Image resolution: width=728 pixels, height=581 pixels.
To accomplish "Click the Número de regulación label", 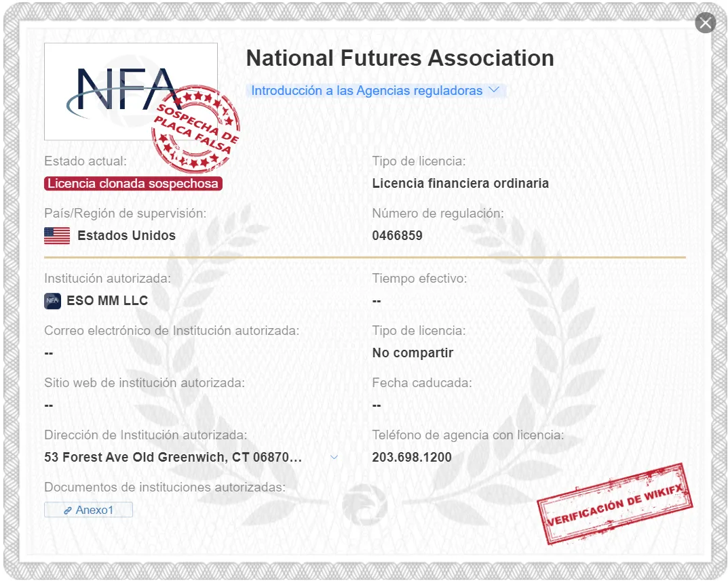I will pos(438,214).
